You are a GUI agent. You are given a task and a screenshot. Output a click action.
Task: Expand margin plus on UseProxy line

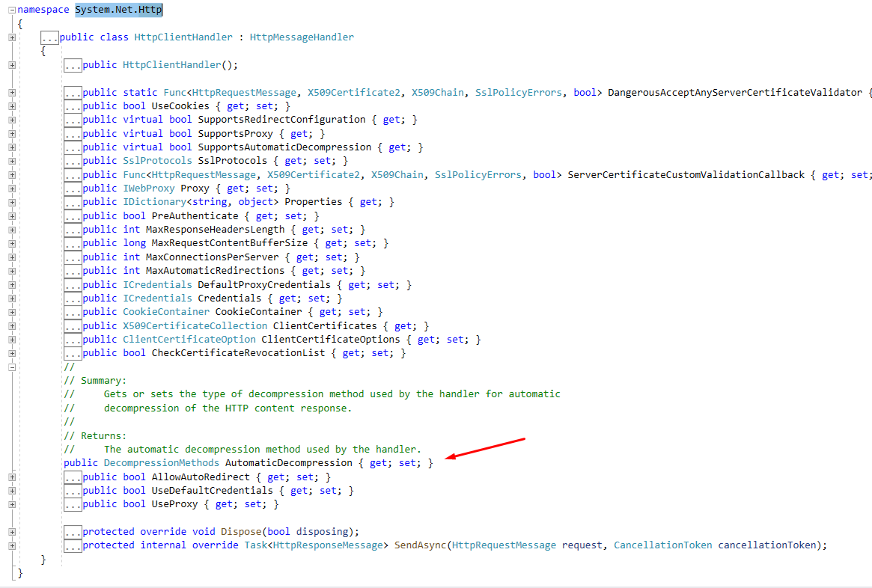point(12,505)
